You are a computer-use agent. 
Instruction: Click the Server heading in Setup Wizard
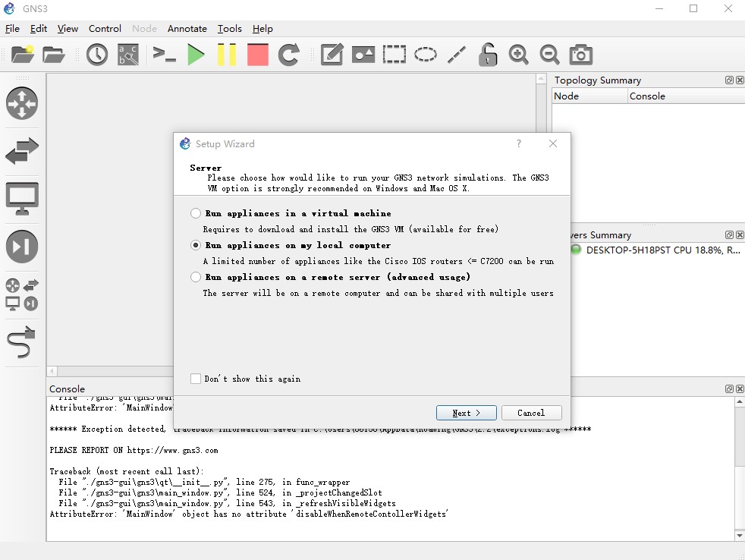pos(206,168)
